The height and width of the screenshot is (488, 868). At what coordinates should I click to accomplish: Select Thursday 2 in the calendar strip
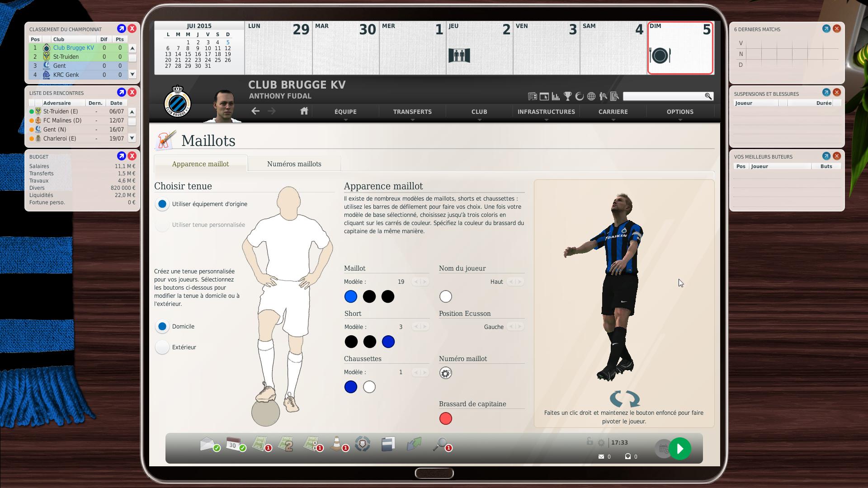[480, 48]
